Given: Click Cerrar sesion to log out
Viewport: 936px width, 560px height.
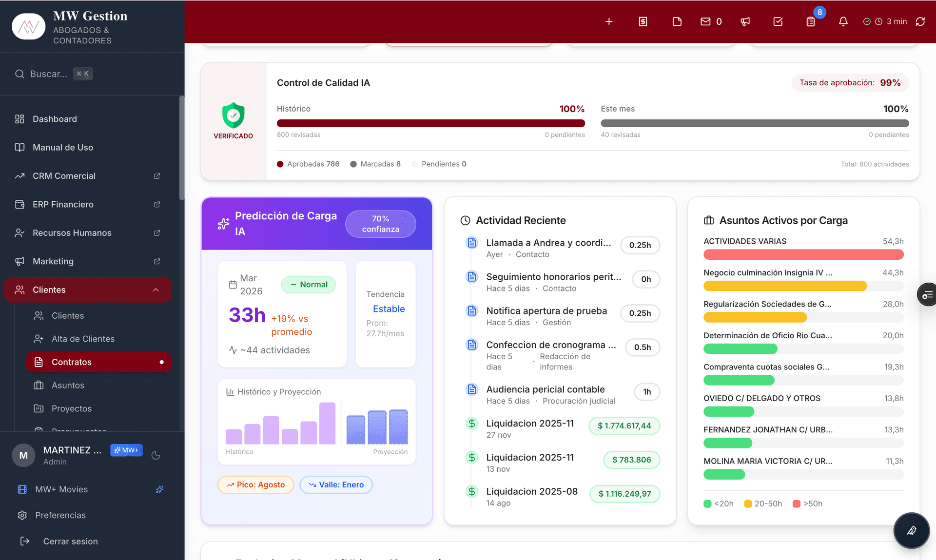Looking at the screenshot, I should [70, 541].
